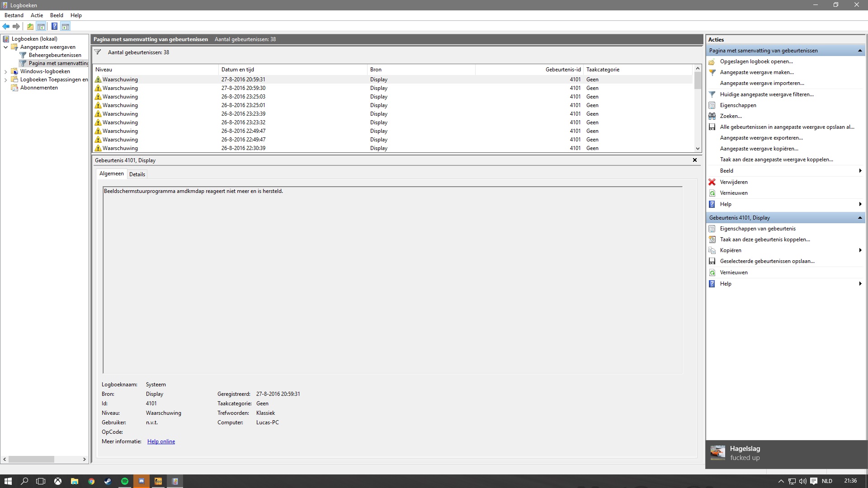The image size is (868, 488).
Task: Click Geselecteerde gebeurtenissen opslaan save icon
Action: (712, 261)
